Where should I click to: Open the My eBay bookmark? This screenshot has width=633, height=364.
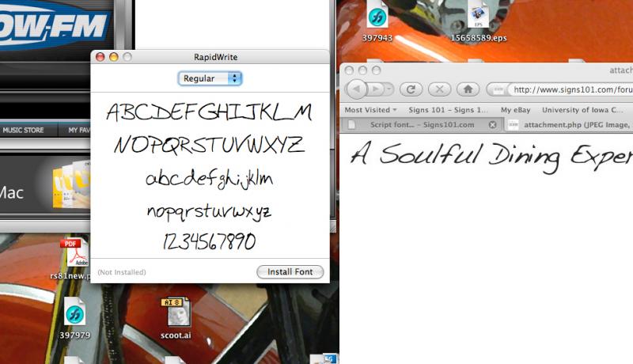pos(516,110)
